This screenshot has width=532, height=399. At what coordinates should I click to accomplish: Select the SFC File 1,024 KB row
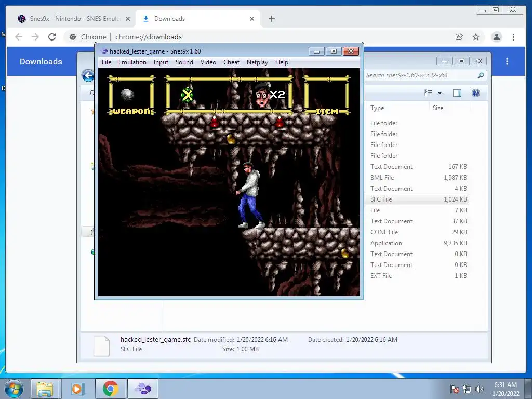click(x=418, y=199)
